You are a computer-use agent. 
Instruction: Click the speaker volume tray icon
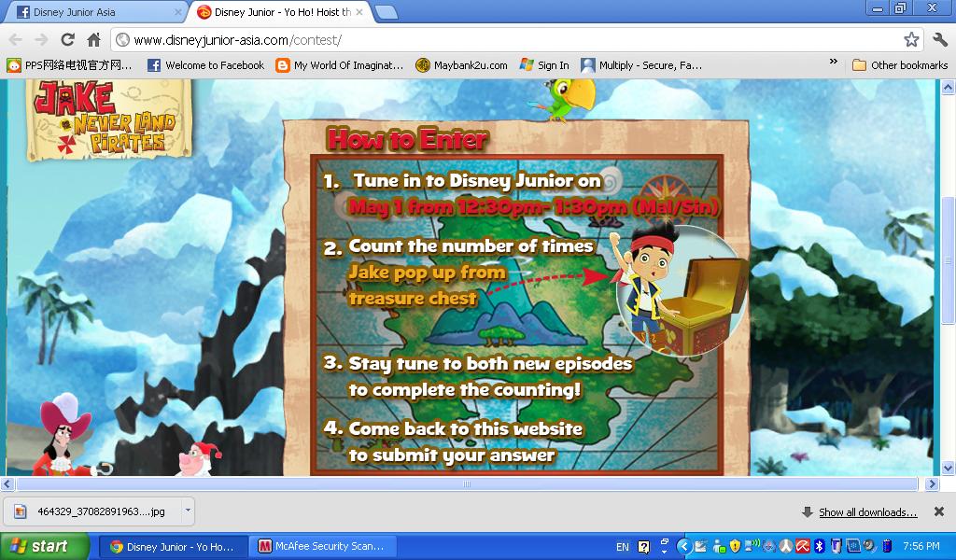coord(871,546)
